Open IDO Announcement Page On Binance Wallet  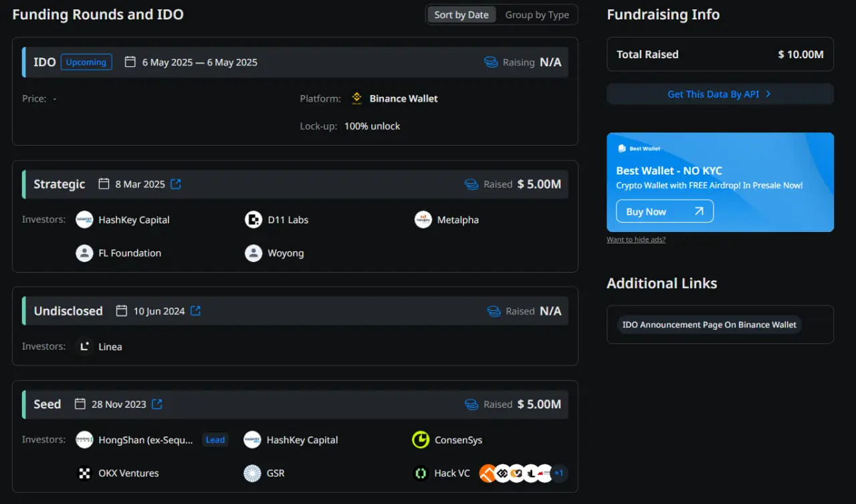(x=709, y=325)
